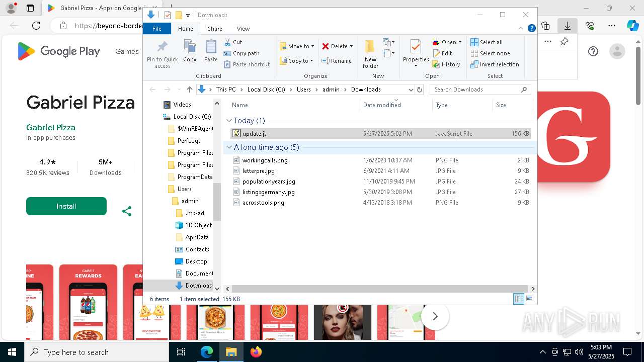
Task: Click Gabriel Pizza developer link
Action: point(51,127)
